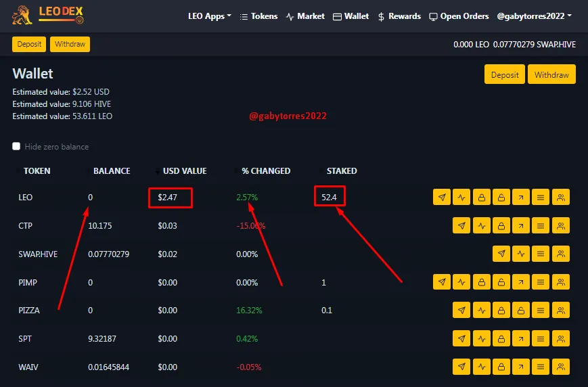Viewport: 588px width, 387px height.
Task: Click the send icon in CTP row
Action: [461, 226]
